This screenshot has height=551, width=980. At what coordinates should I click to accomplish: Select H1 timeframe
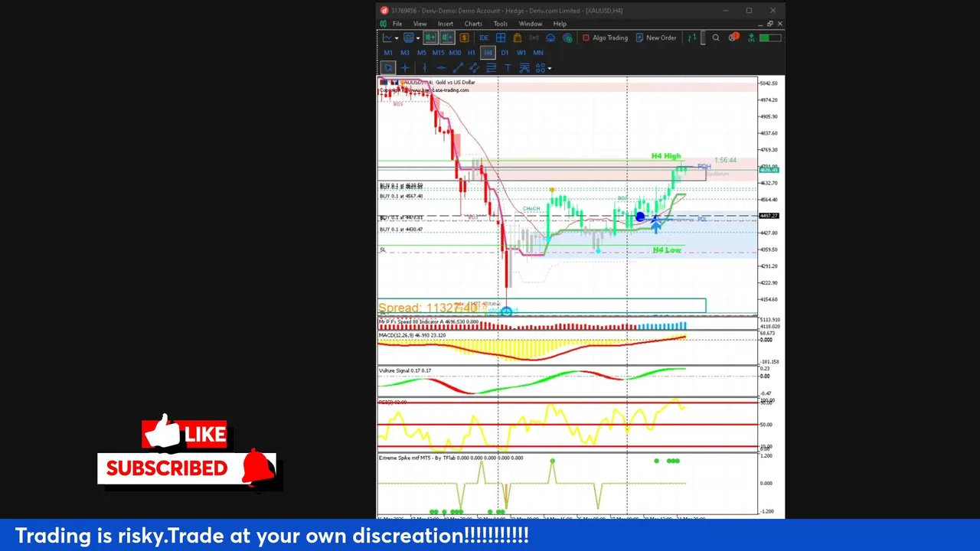(472, 53)
